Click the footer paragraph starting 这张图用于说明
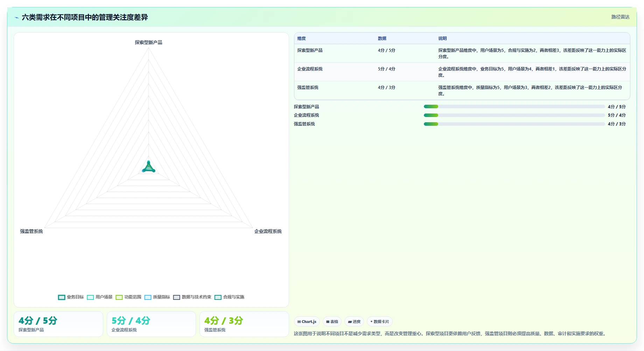 (x=449, y=333)
